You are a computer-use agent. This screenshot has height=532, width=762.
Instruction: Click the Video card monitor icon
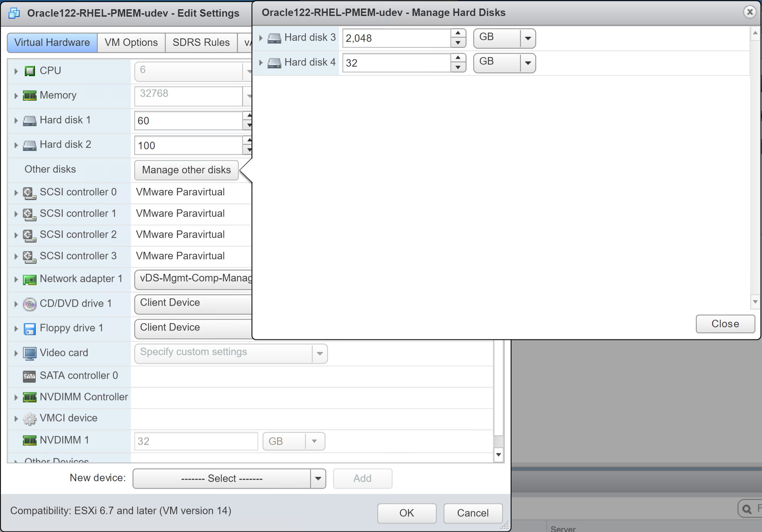pos(30,353)
